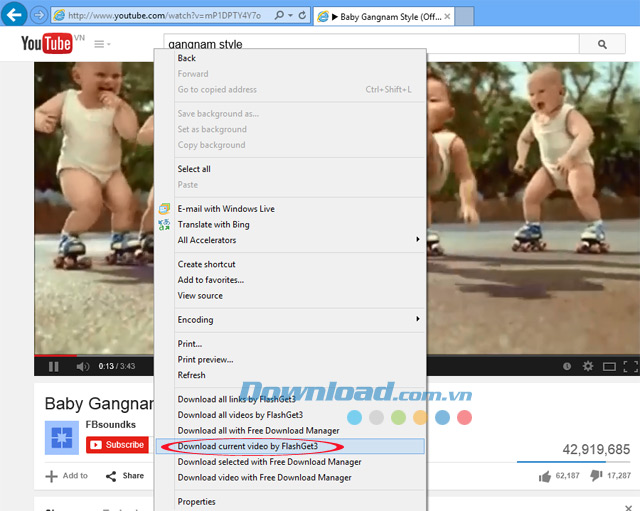Toggle theater mode on the player
640x511 pixels.
point(609,367)
